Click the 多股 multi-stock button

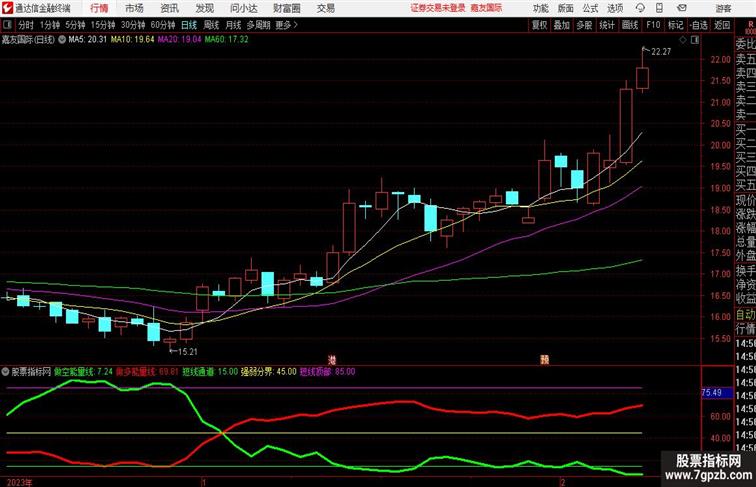pos(584,25)
